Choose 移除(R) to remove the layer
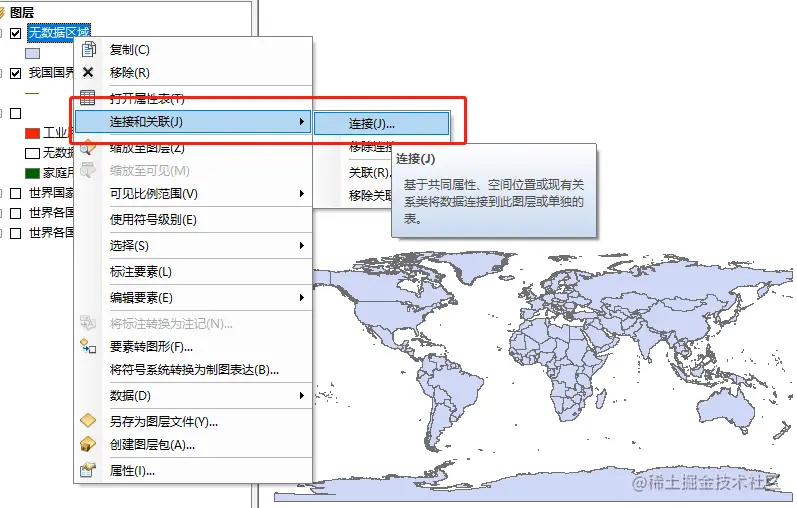The height and width of the screenshot is (508, 797). pos(193,73)
